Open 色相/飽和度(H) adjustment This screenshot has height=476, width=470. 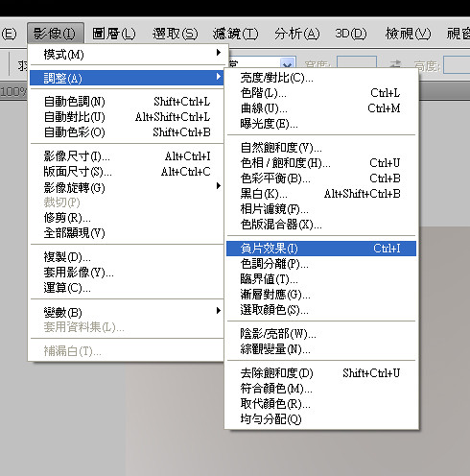[x=321, y=163]
